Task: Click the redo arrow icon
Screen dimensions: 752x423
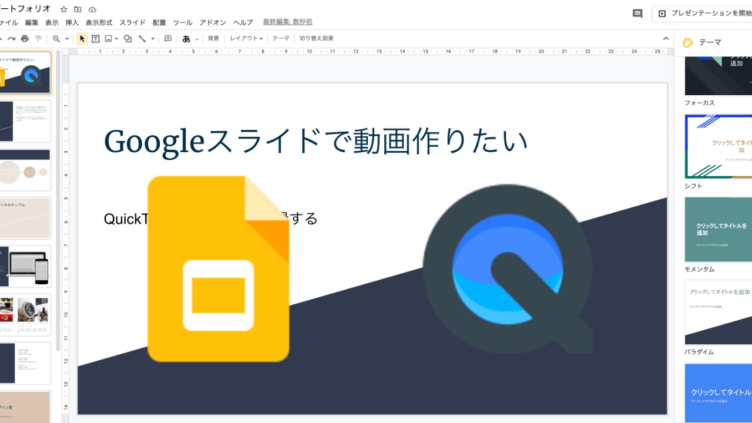Action: [12, 38]
